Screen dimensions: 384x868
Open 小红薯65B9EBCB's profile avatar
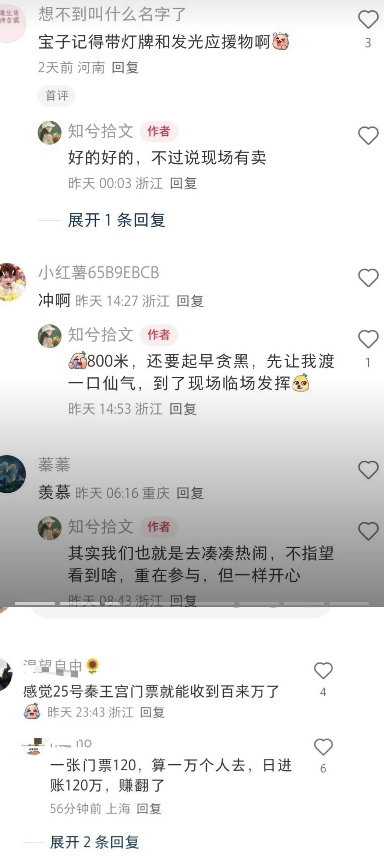point(13,282)
